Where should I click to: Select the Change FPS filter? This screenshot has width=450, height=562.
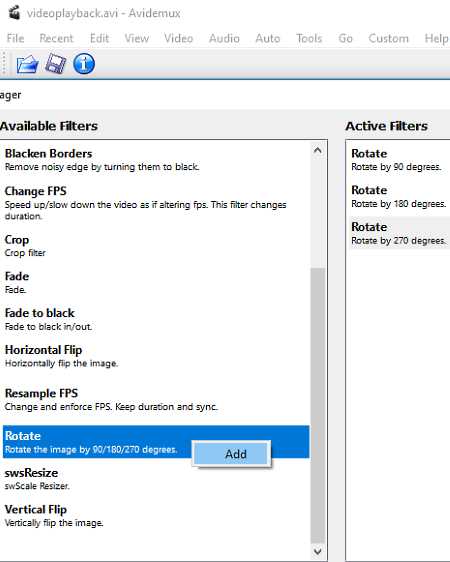(x=156, y=203)
